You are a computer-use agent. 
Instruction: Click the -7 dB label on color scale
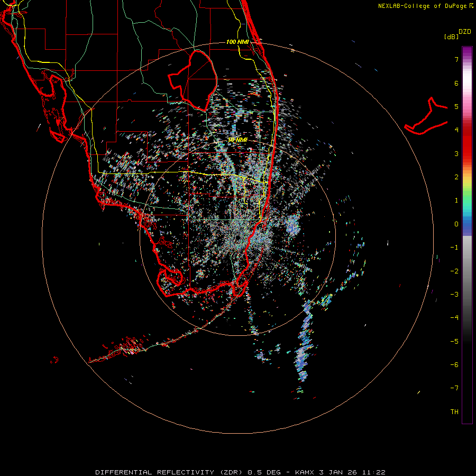click(454, 388)
